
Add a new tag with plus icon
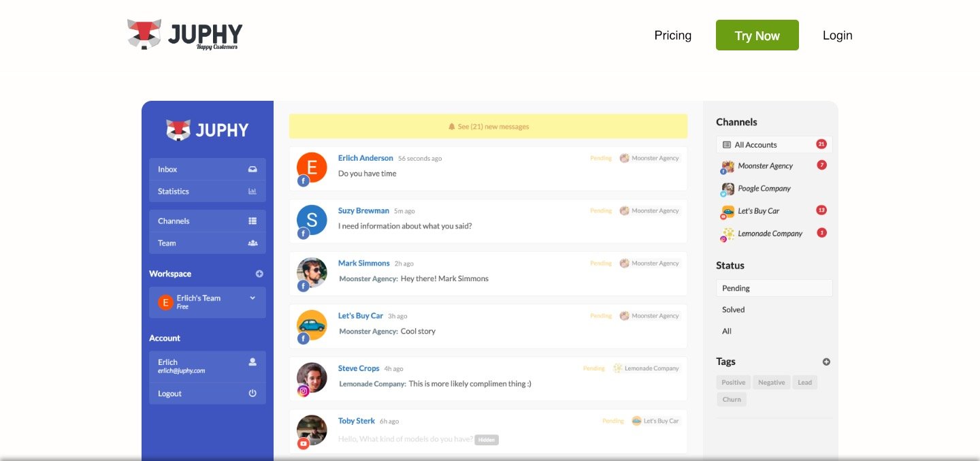click(826, 362)
